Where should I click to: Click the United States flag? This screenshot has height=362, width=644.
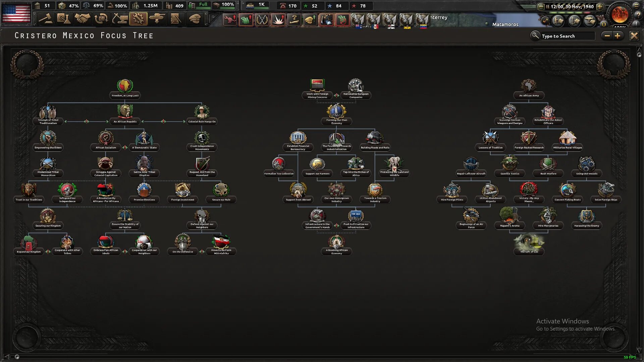16,13
